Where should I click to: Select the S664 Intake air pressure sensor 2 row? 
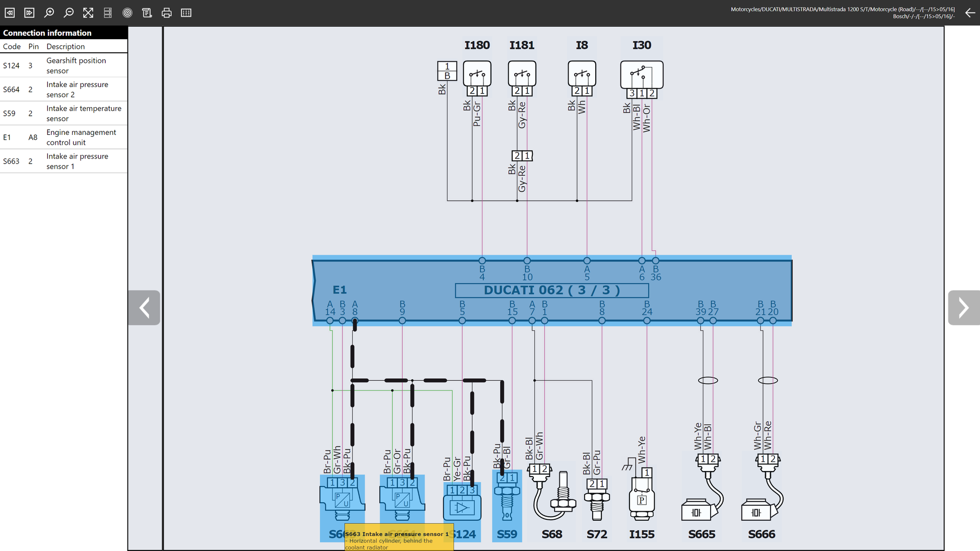pos(63,89)
